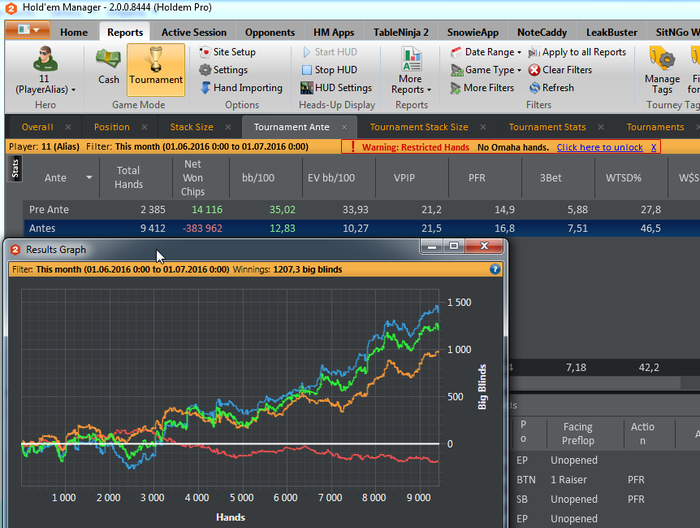Open the Home ribbon tab
Screen dimensions: 700x528
click(x=74, y=33)
